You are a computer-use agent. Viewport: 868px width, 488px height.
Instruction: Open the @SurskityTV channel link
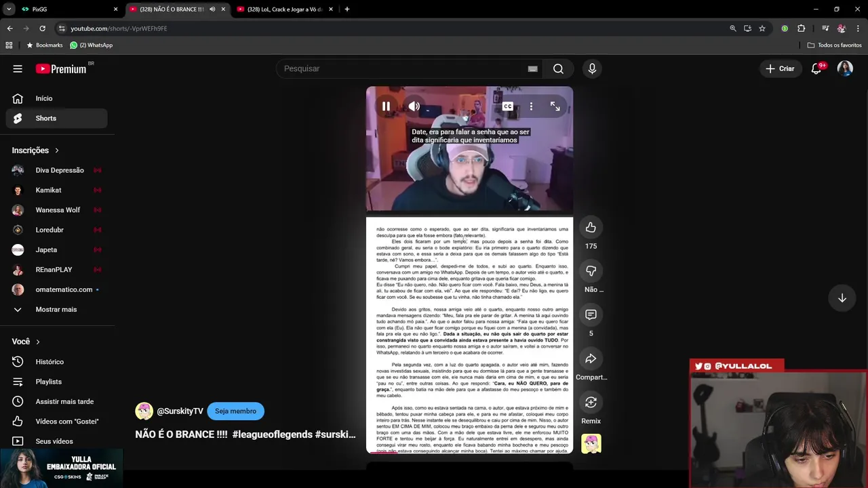click(180, 411)
